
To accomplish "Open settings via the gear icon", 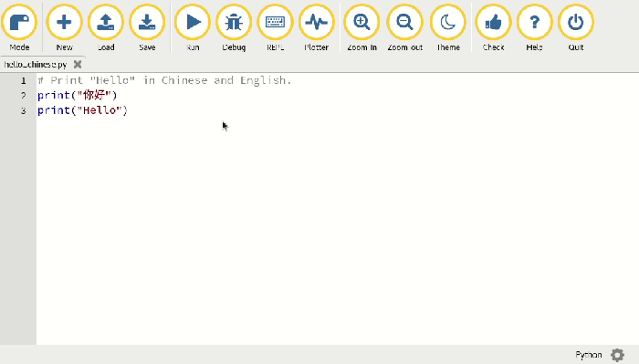I will click(617, 355).
